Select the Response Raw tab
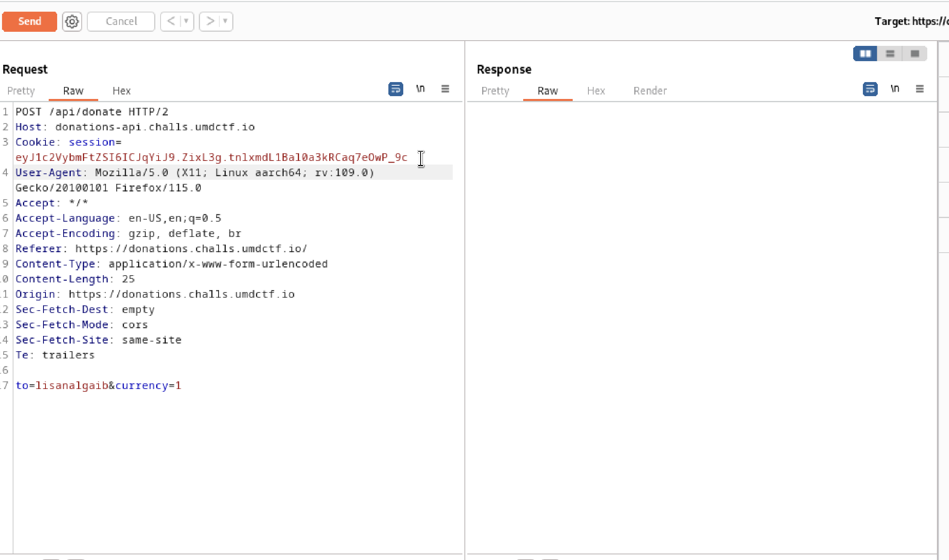The width and height of the screenshot is (949, 560). click(x=548, y=91)
